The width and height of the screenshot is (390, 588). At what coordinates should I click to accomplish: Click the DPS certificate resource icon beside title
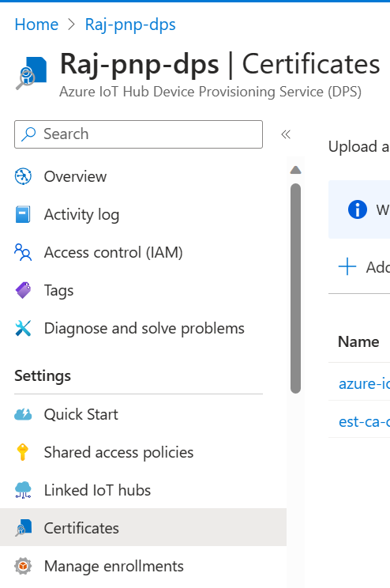click(x=32, y=73)
